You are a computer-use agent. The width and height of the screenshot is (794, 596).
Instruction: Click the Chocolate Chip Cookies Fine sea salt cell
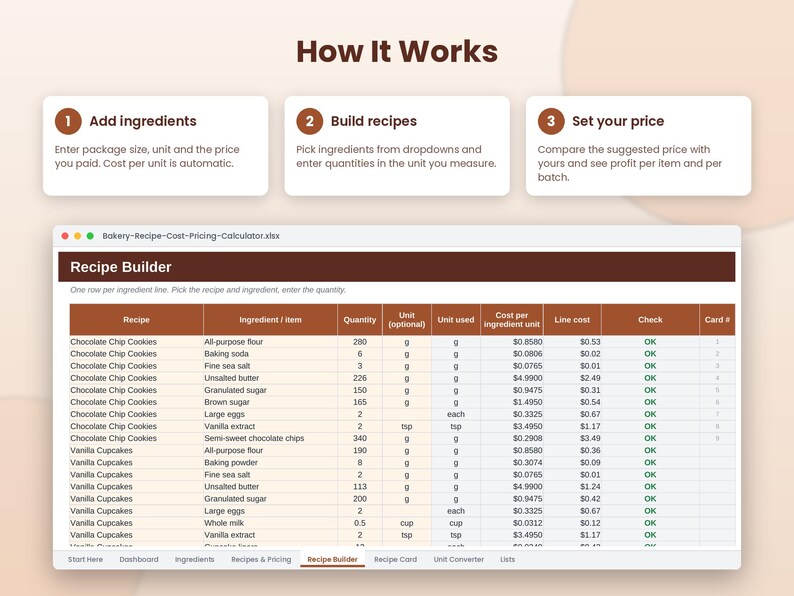[270, 366]
